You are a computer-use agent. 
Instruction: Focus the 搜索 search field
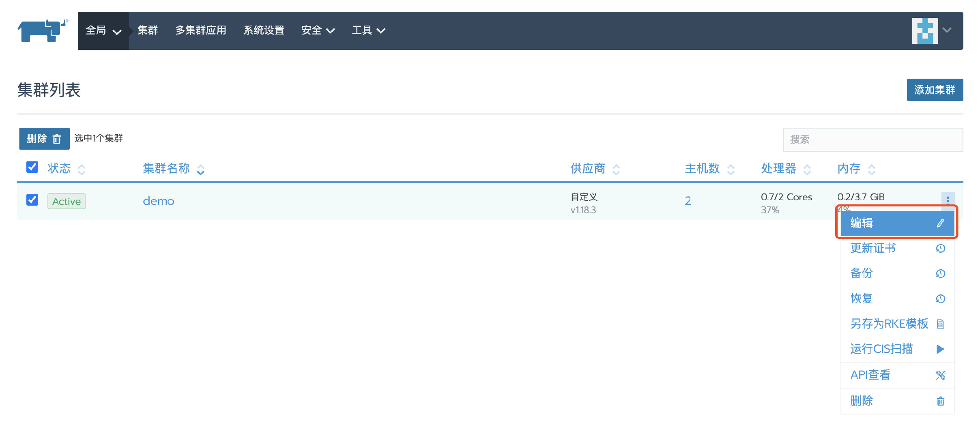(x=873, y=140)
